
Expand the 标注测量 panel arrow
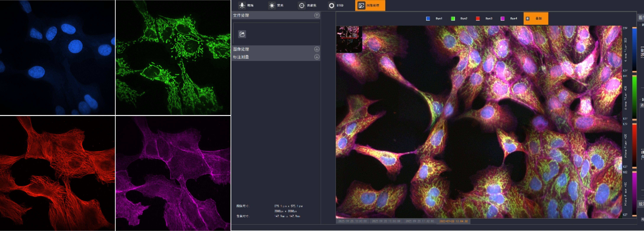pos(317,57)
